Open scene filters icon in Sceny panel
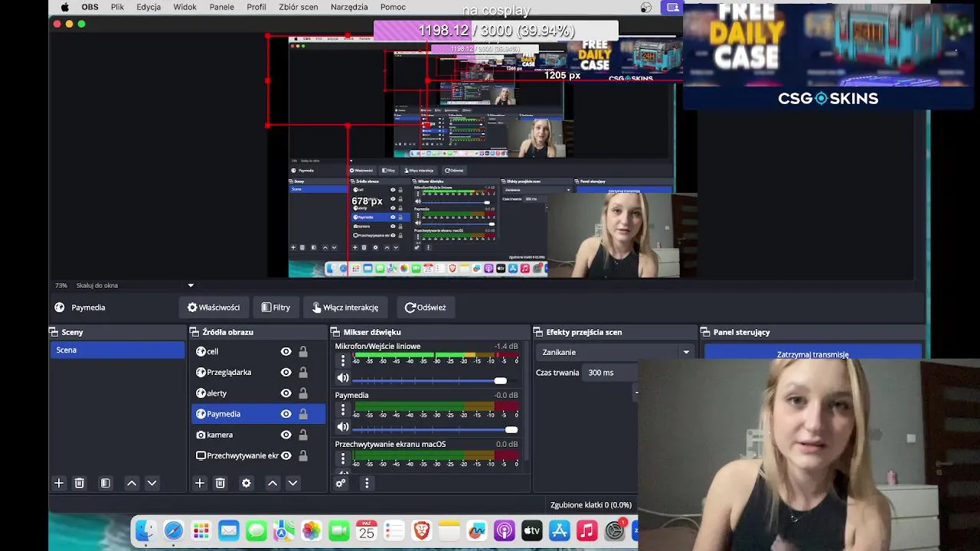 [x=106, y=483]
